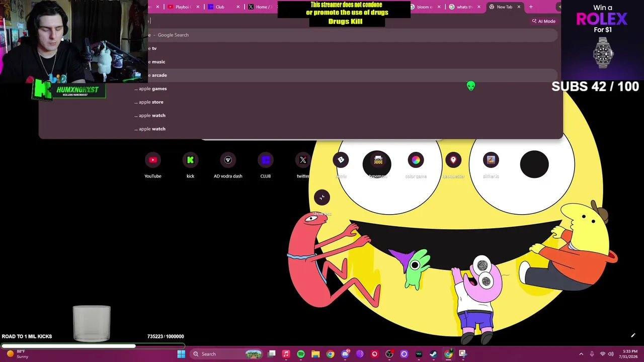This screenshot has width=644, height=362.
Task: Open the color game shortcut
Action: (416, 165)
